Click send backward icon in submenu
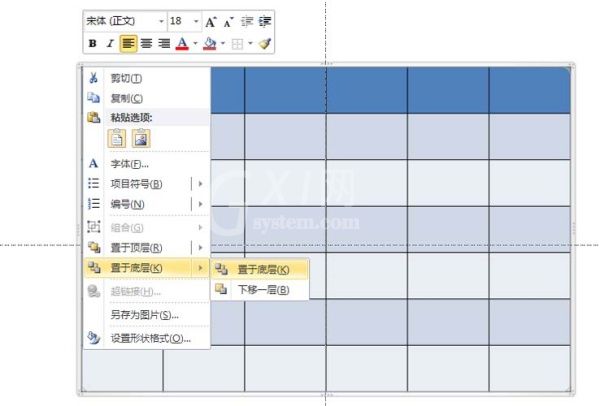600x406 pixels. click(221, 289)
